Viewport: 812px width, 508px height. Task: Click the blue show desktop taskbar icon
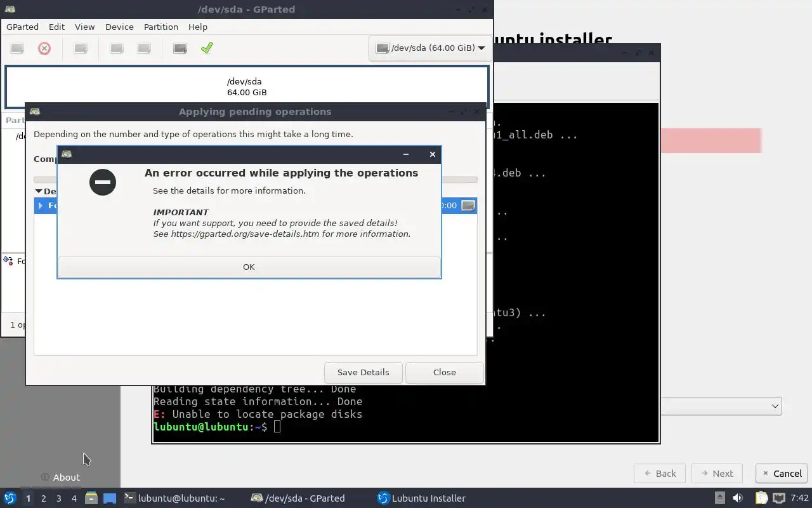pyautogui.click(x=110, y=498)
